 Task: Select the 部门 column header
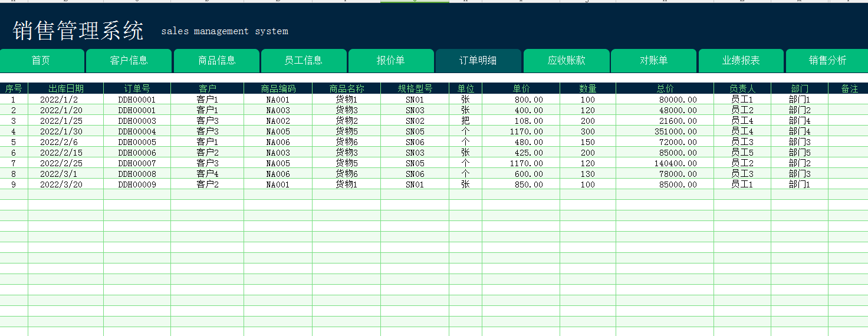pyautogui.click(x=800, y=88)
